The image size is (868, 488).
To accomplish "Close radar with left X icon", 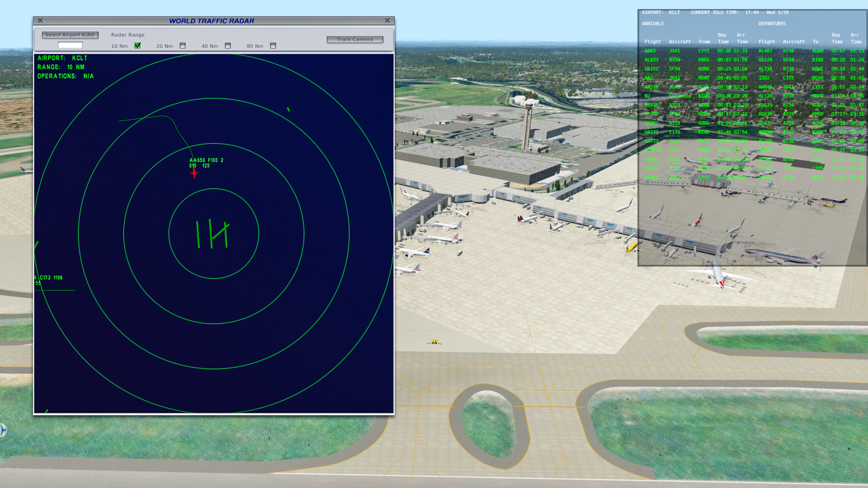I will (40, 21).
